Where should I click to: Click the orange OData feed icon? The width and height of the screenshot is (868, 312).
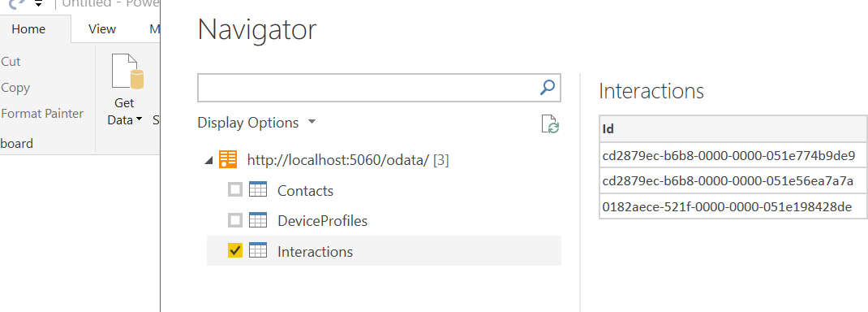point(227,159)
